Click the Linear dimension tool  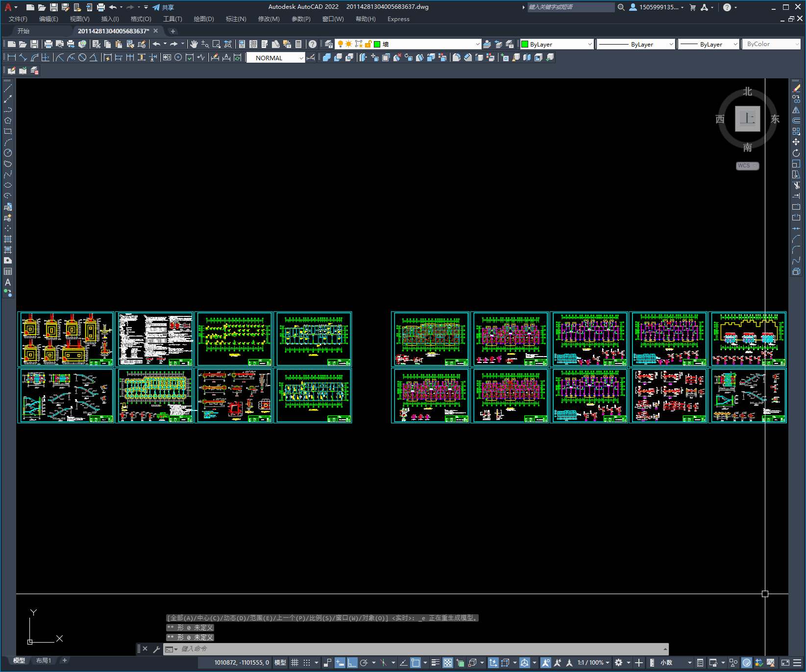pyautogui.click(x=12, y=57)
